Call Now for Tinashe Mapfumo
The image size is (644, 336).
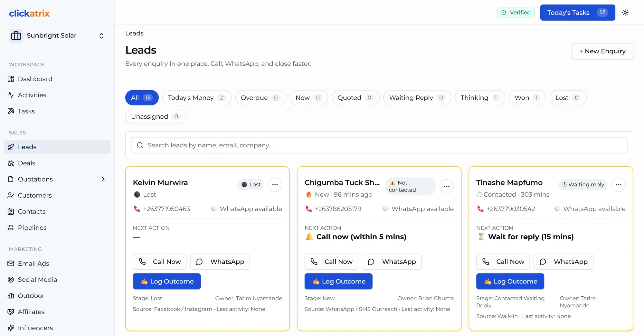tap(503, 262)
